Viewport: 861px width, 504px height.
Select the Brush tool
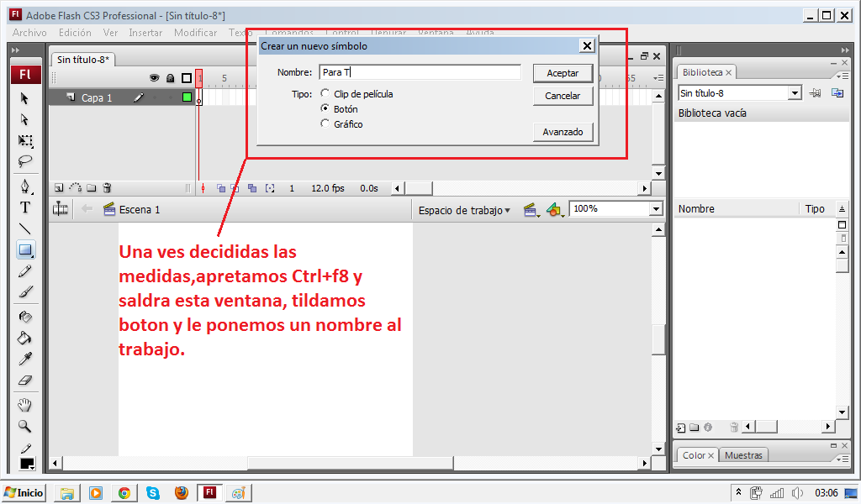(25, 292)
